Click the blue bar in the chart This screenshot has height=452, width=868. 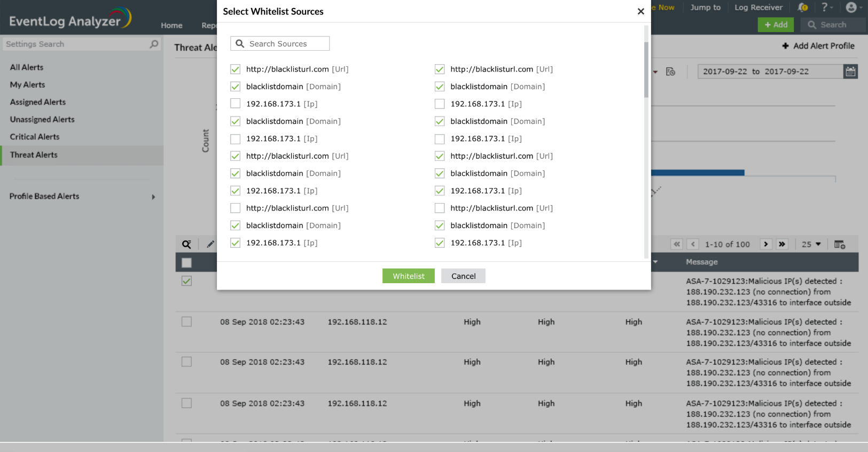698,173
